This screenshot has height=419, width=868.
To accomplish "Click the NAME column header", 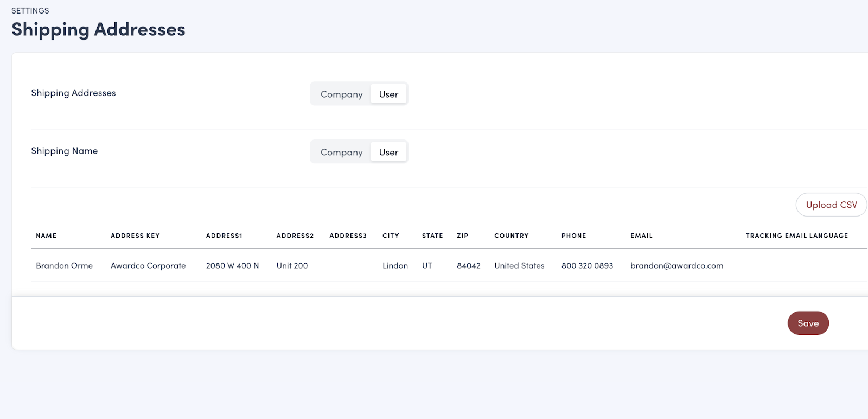I will click(x=46, y=236).
